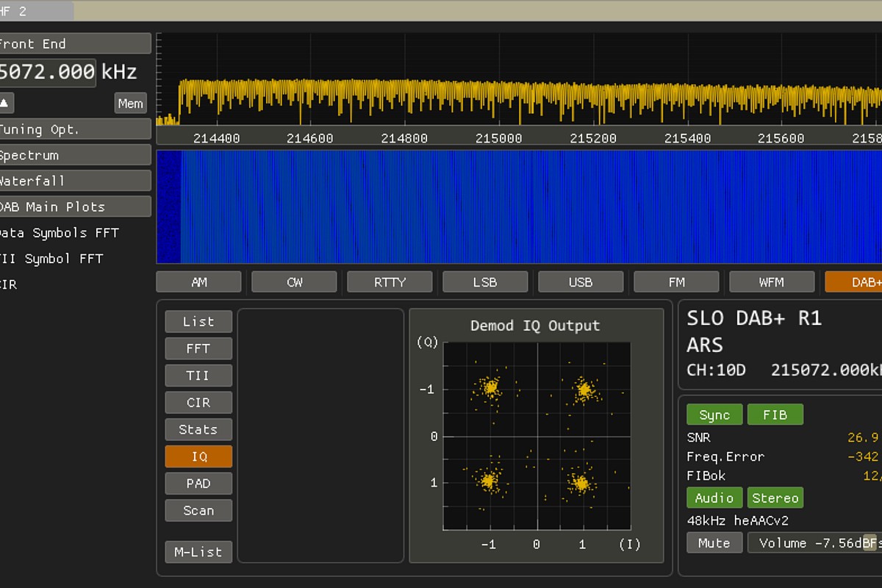Select RTTY mode
The height and width of the screenshot is (588, 882).
click(390, 282)
